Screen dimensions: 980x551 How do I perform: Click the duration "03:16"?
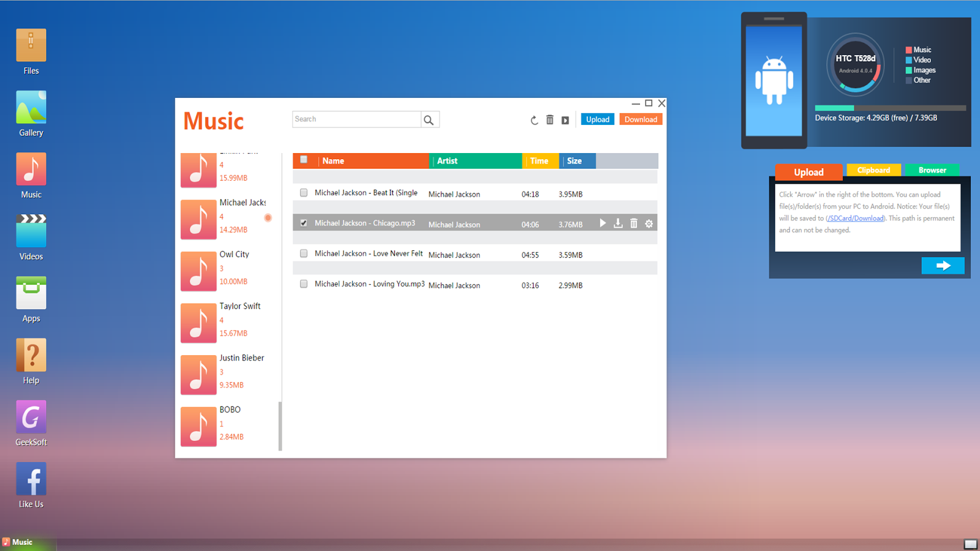point(530,286)
